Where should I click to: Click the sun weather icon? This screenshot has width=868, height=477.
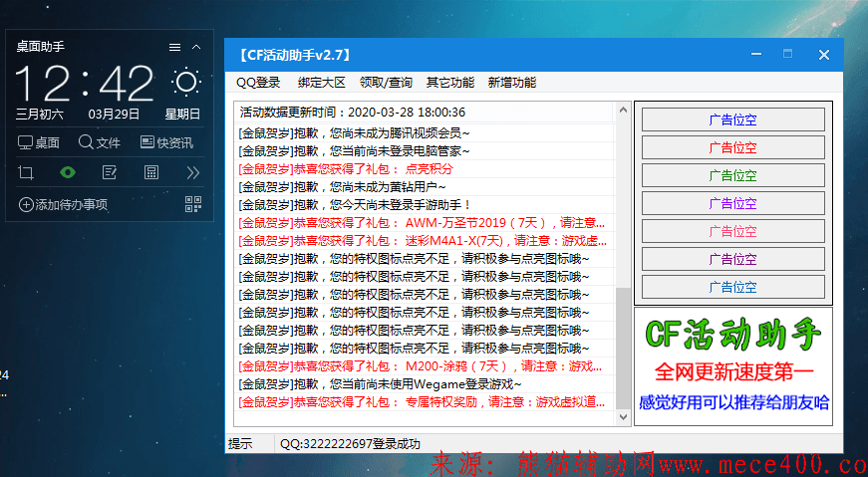[x=185, y=82]
